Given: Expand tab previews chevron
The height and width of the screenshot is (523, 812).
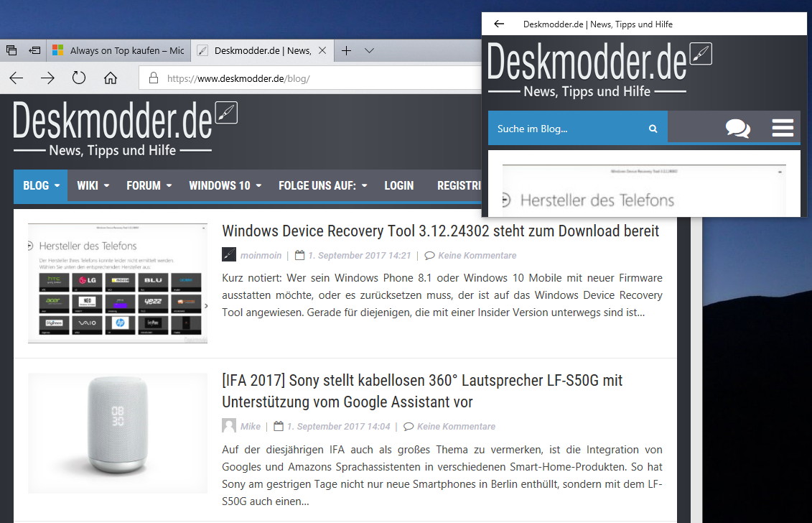Looking at the screenshot, I should point(369,50).
